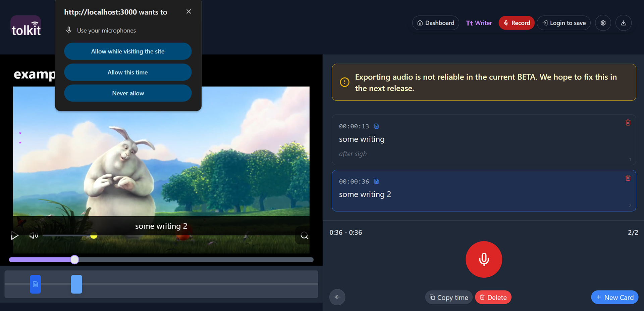644x311 pixels.
Task: Click the "Use your microphones" permission text
Action: pos(106,31)
